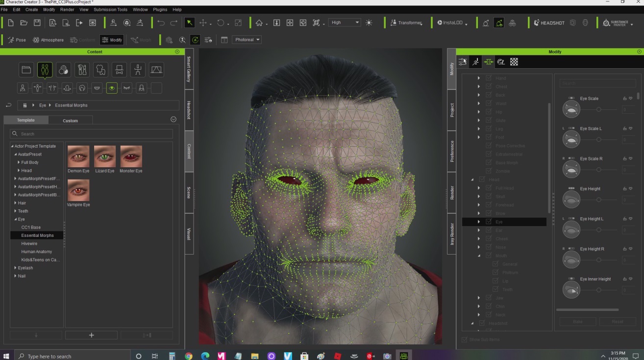Click the add plus button below thumbnails
Viewport: 644px width, 360px height.
pos(91,335)
